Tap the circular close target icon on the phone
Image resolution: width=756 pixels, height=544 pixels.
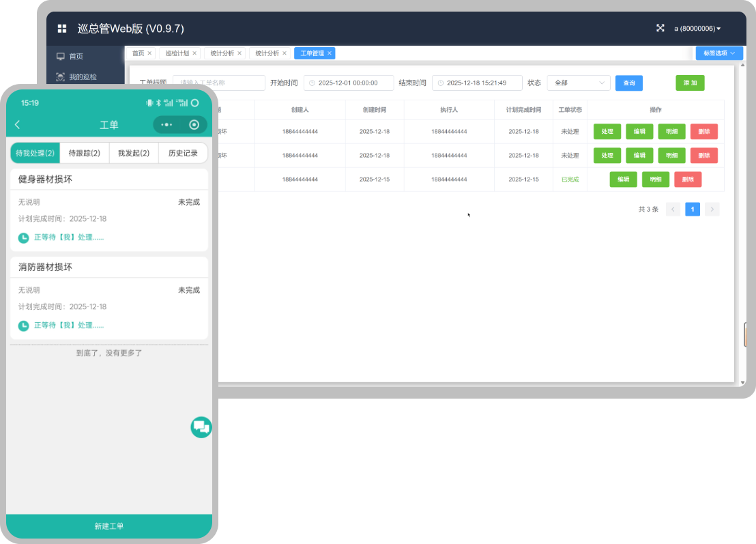(194, 124)
